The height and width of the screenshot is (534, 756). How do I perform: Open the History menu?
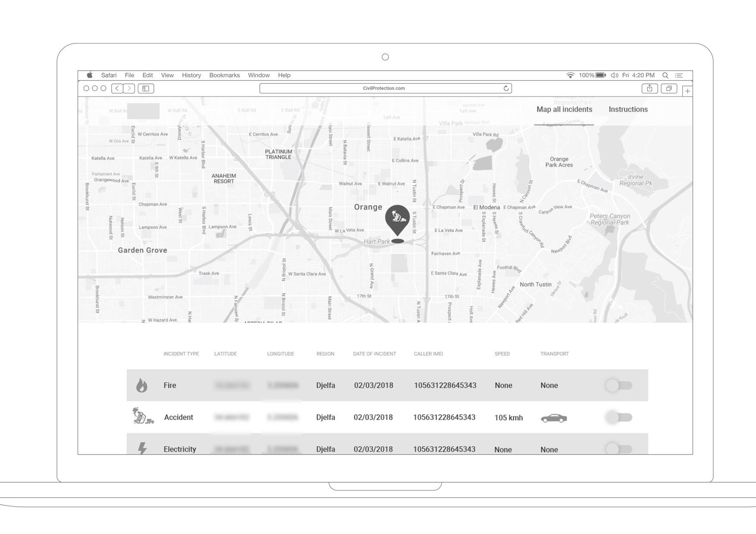click(x=191, y=75)
